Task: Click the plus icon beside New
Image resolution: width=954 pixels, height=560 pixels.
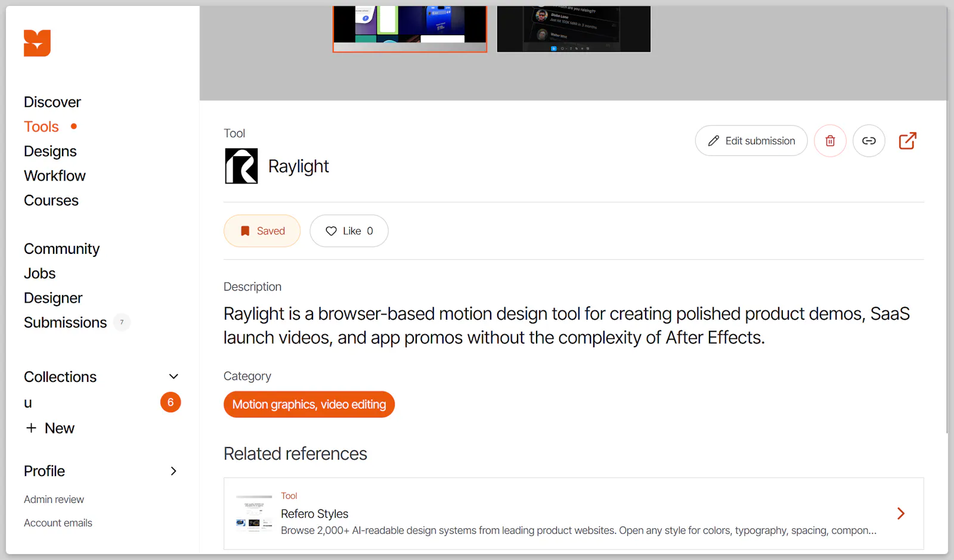Action: 31,428
